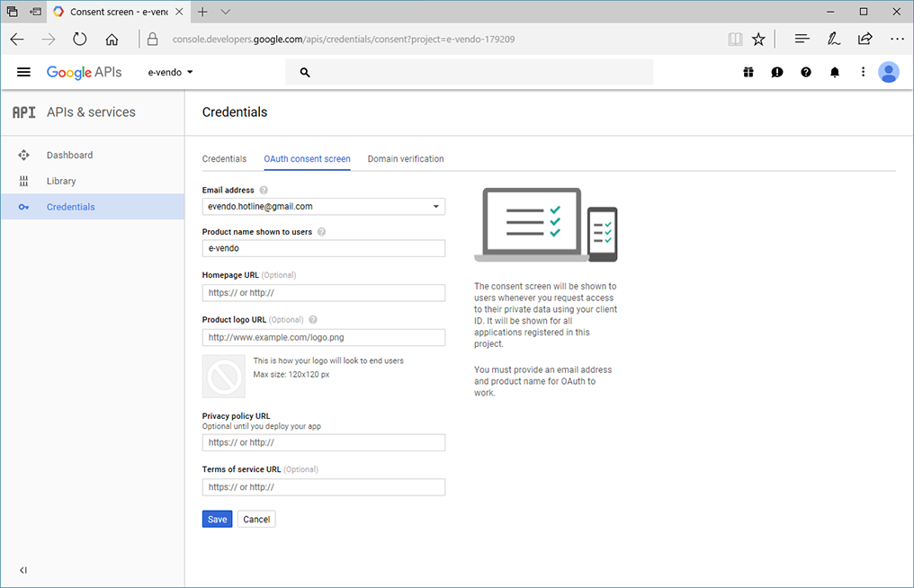Click the Homepage URL field
The image size is (914, 588).
coord(324,292)
